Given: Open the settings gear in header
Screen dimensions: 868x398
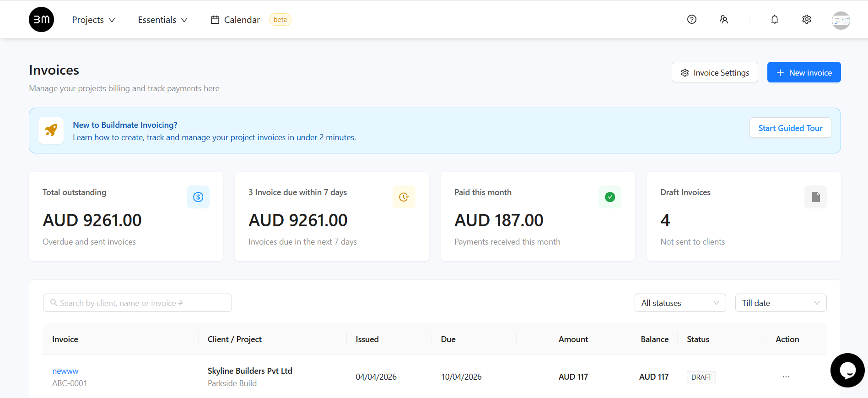Looking at the screenshot, I should click(x=806, y=19).
